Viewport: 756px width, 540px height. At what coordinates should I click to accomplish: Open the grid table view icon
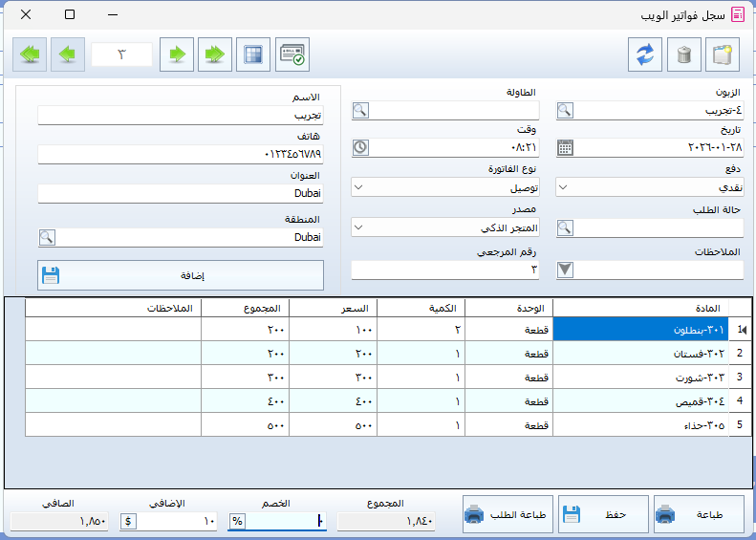(253, 54)
